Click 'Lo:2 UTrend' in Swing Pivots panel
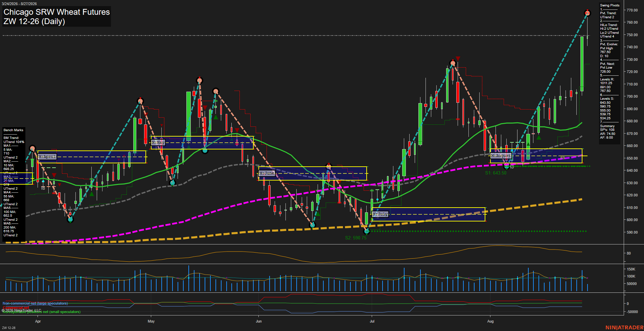644x331 pixels. (609, 33)
